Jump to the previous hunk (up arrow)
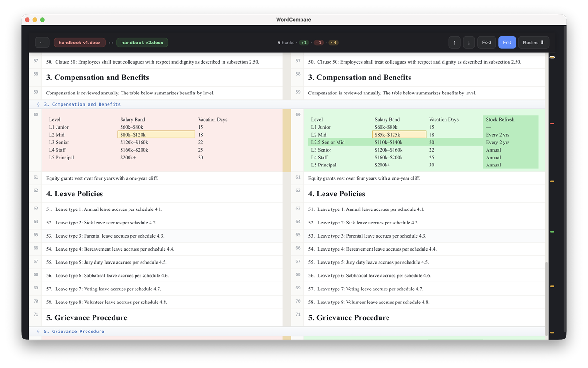This screenshot has height=368, width=588. point(454,43)
